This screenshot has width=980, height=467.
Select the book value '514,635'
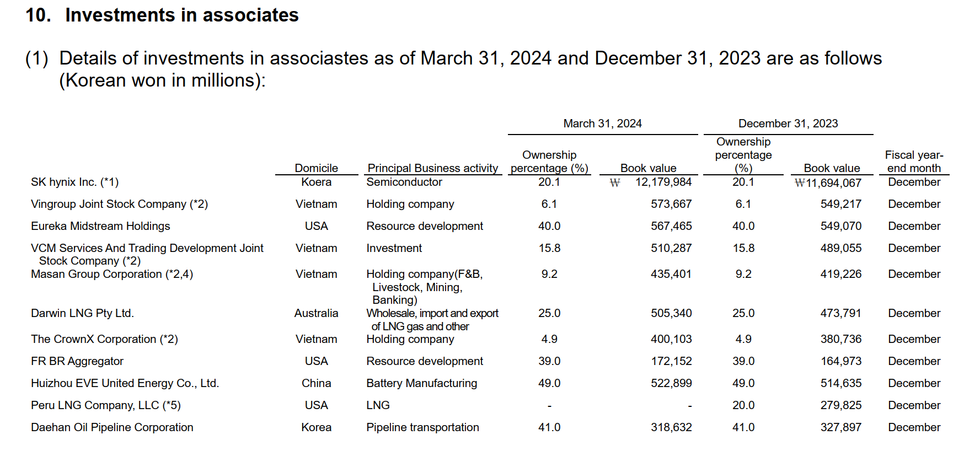841,383
